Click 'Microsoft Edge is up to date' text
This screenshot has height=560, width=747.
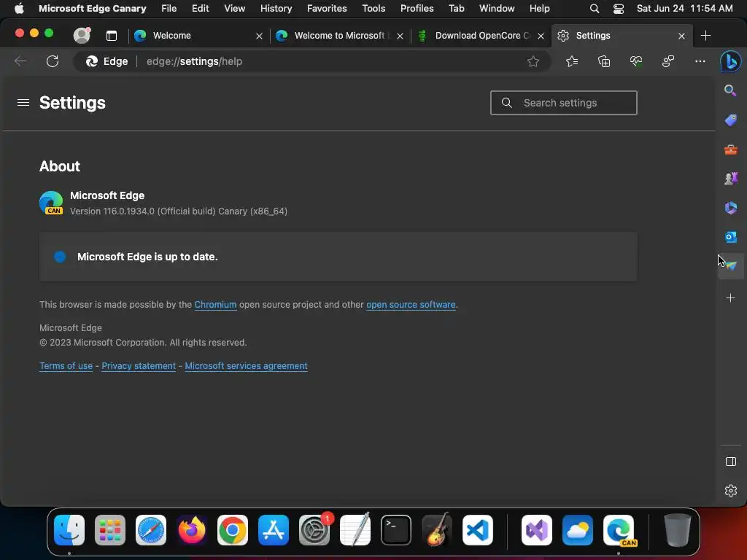(147, 257)
